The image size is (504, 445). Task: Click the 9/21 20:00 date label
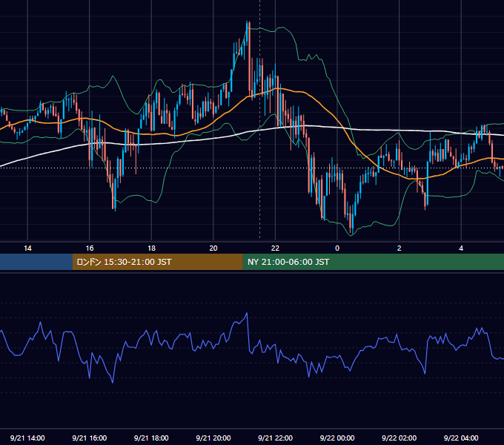(x=213, y=438)
